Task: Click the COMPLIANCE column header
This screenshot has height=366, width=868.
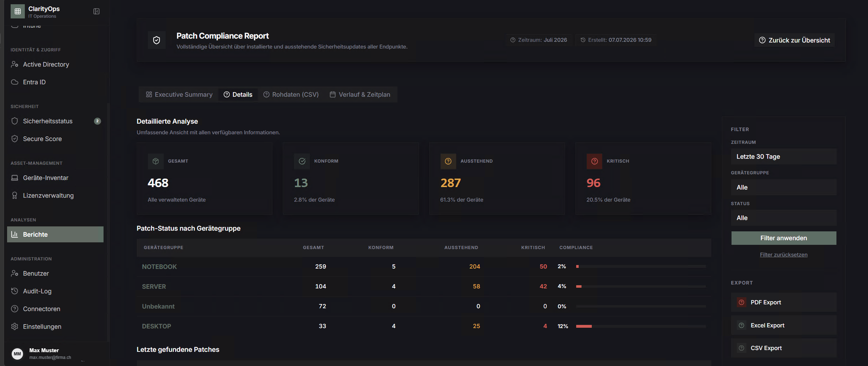Action: (576, 248)
